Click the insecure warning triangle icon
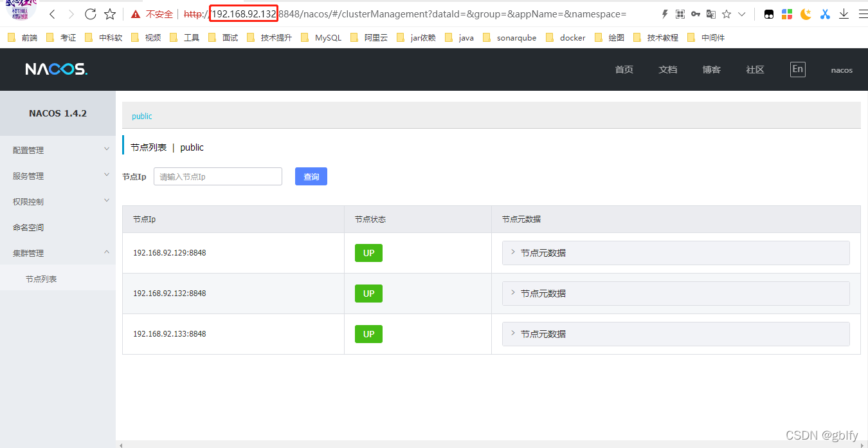Image resolution: width=868 pixels, height=448 pixels. pos(135,14)
